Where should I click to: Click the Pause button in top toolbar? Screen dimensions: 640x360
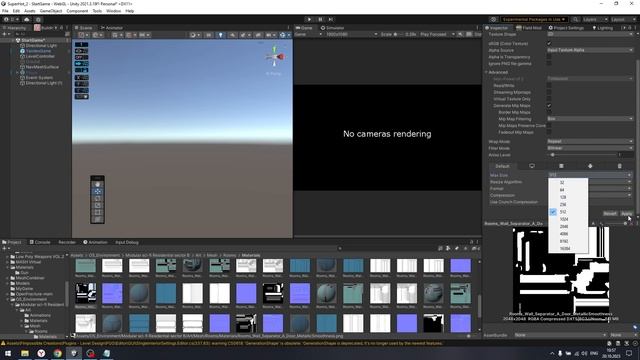[x=320, y=19]
